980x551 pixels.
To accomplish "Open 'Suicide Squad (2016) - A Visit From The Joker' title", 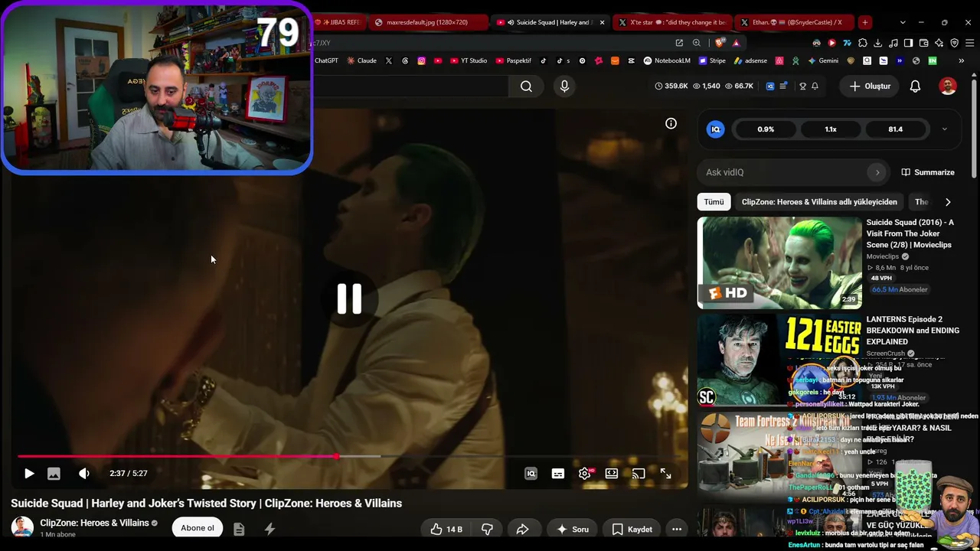I will 910,233.
